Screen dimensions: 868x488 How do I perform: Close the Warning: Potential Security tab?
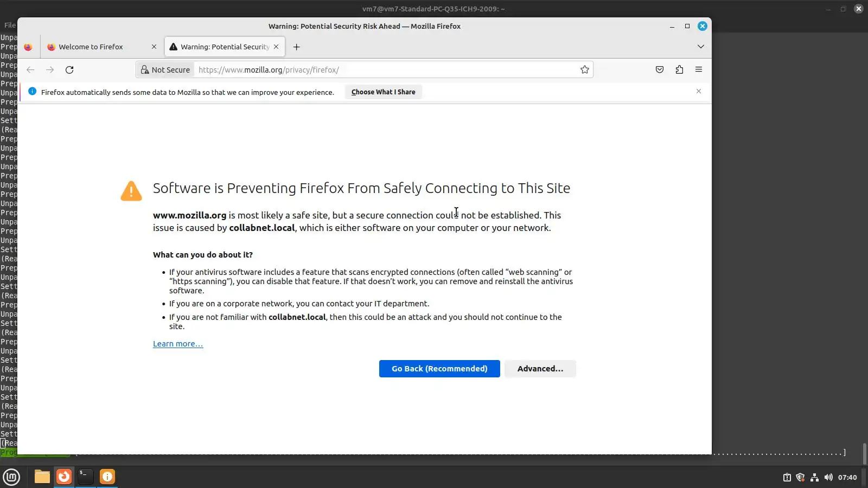point(276,47)
